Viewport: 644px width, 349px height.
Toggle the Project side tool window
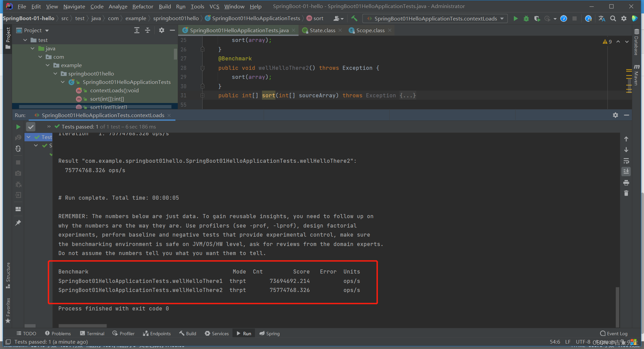pos(8,38)
